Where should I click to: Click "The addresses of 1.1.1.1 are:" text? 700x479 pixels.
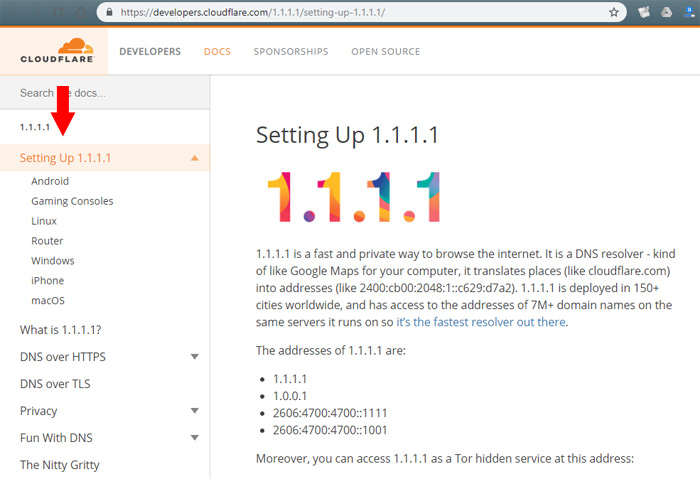click(331, 350)
